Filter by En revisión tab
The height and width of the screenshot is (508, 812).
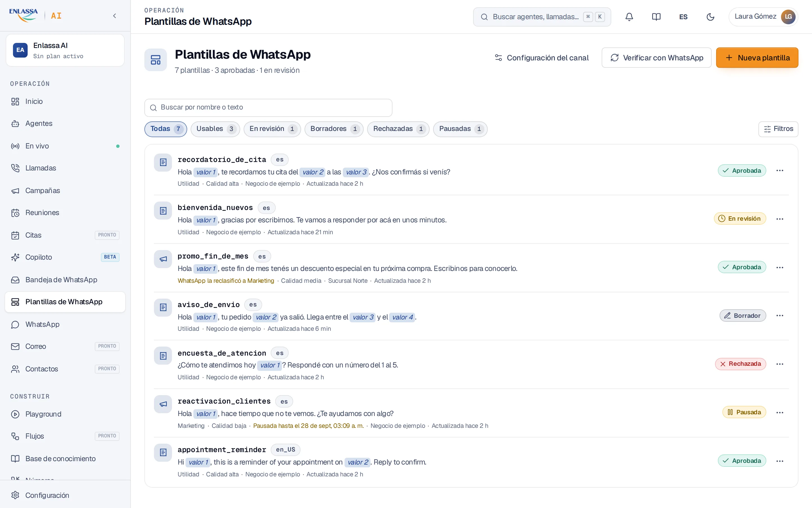click(272, 129)
